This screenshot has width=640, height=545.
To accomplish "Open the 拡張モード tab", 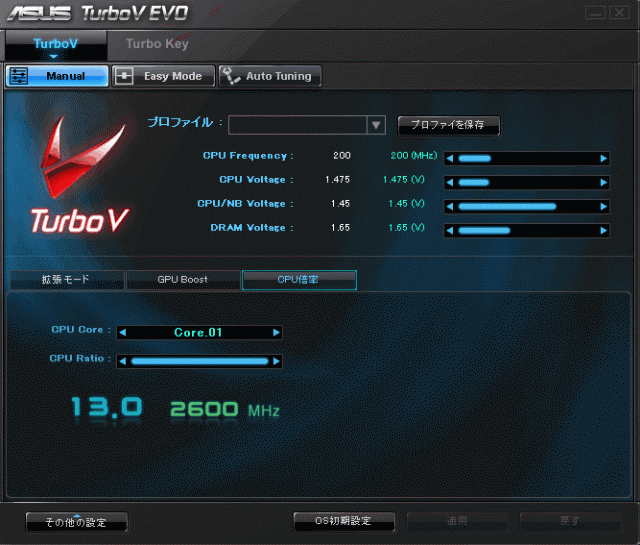I will click(65, 280).
